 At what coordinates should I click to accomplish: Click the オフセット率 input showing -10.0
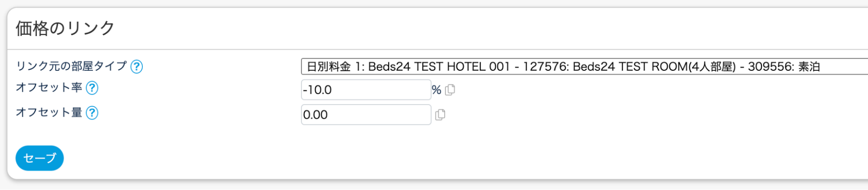(366, 90)
